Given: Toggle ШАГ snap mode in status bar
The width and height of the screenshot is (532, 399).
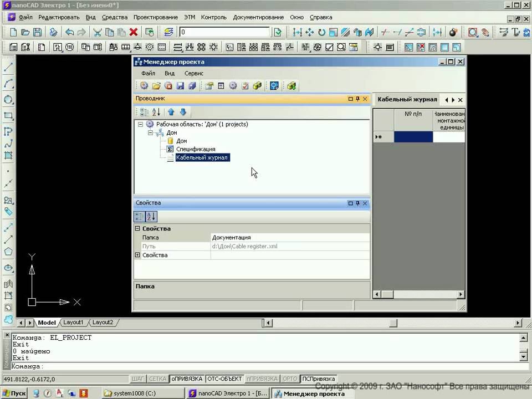Looking at the screenshot, I should 138,378.
